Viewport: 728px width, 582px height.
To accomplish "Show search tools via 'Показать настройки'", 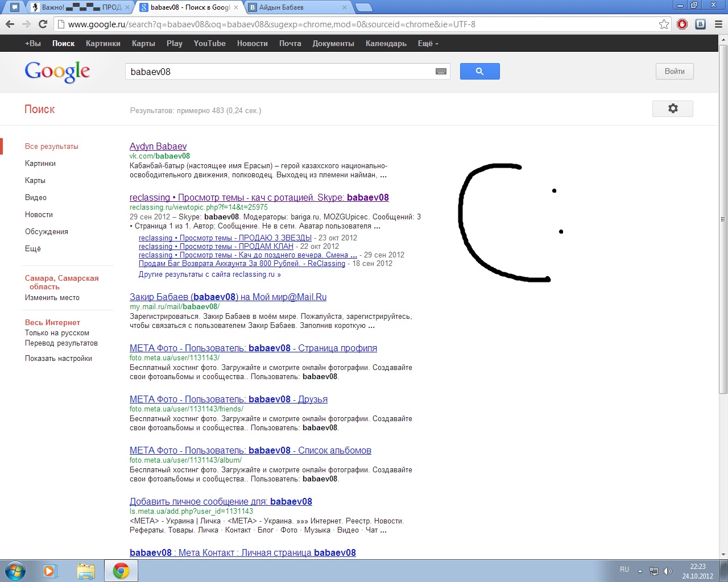I will [58, 358].
